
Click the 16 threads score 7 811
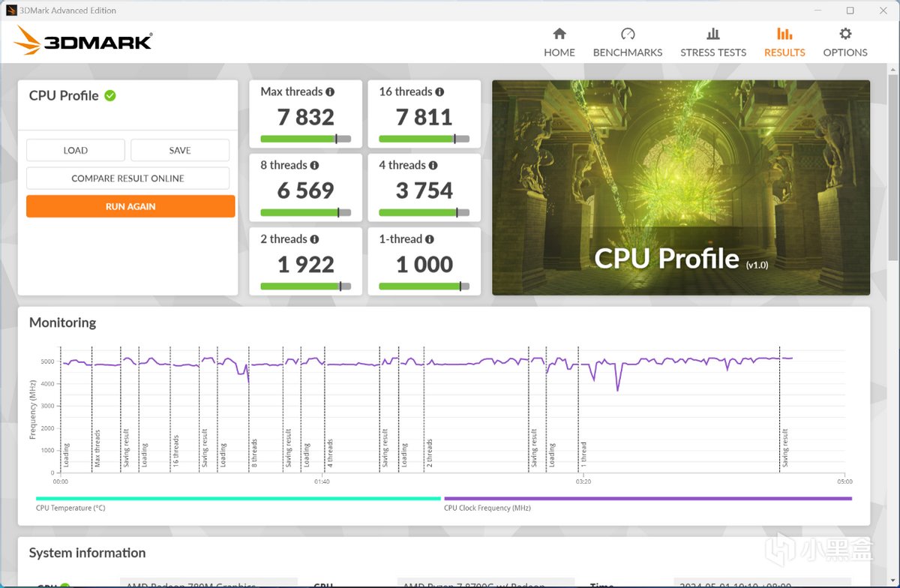point(424,117)
